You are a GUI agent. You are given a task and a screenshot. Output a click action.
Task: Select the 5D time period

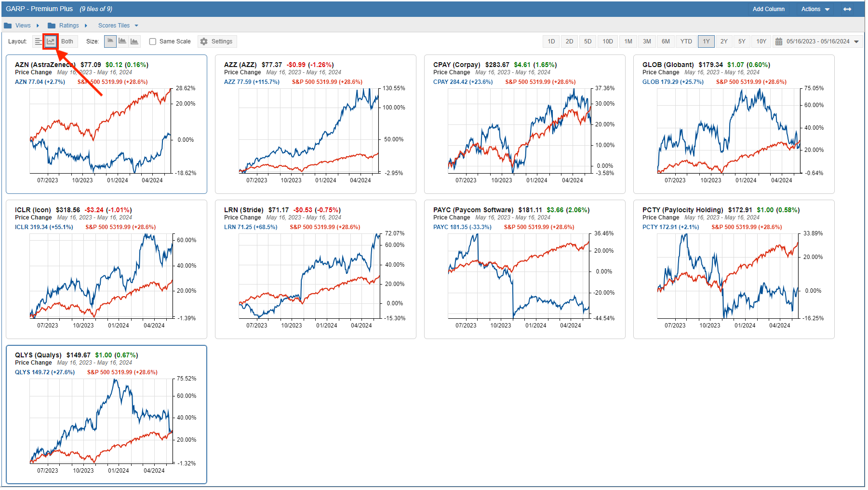588,41
